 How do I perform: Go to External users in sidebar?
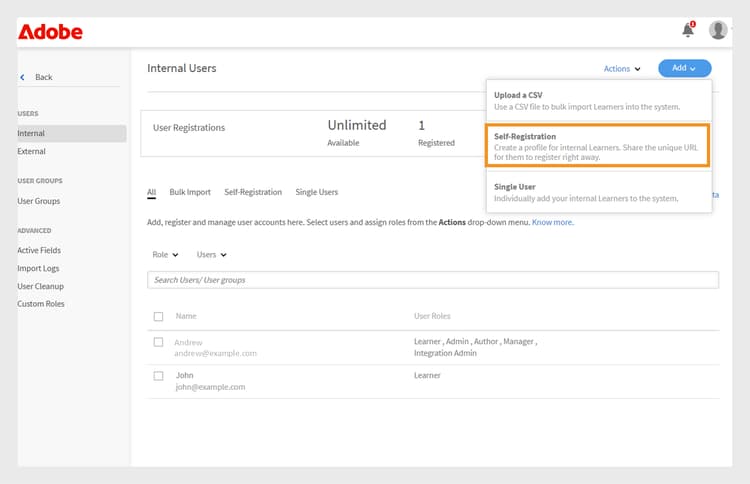click(x=32, y=152)
